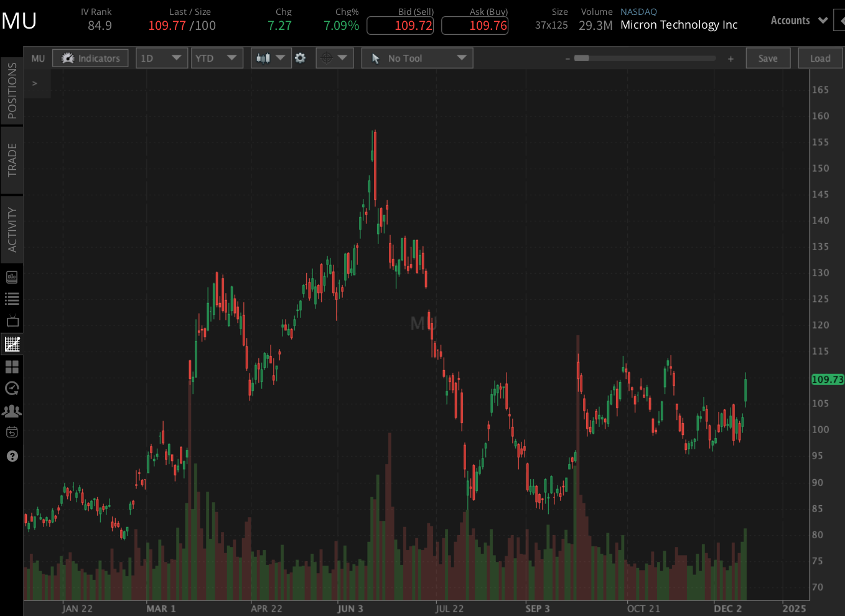
Task: Click the Save chart button
Action: (768, 57)
